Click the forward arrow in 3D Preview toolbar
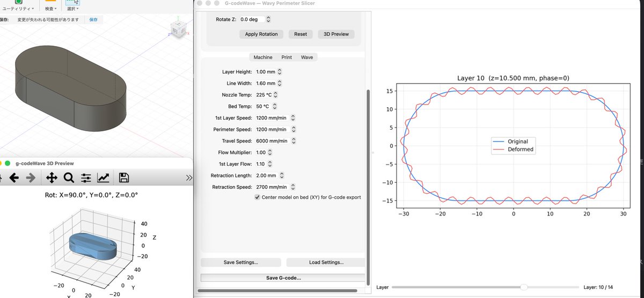644x298 pixels. pos(31,177)
